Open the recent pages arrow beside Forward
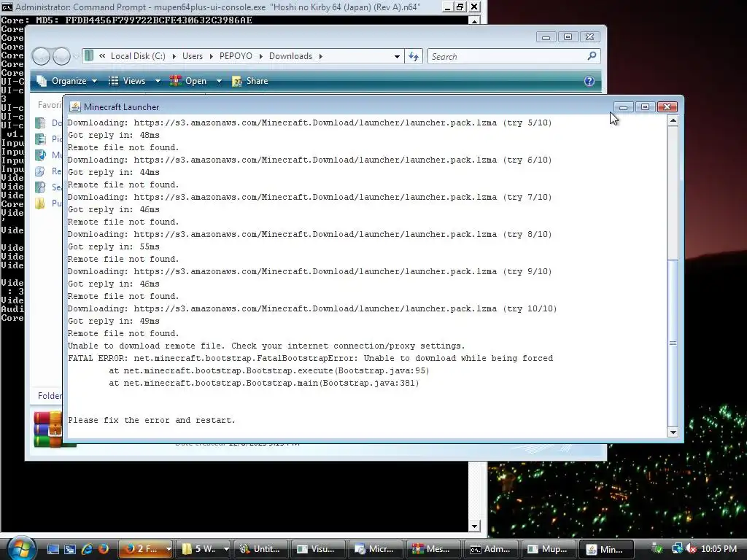Screen dimensions: 747x560 (76, 57)
